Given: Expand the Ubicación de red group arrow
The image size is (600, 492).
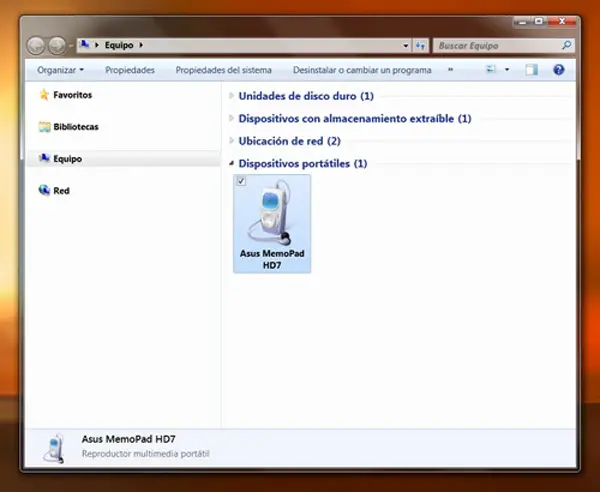Looking at the screenshot, I should 232,141.
